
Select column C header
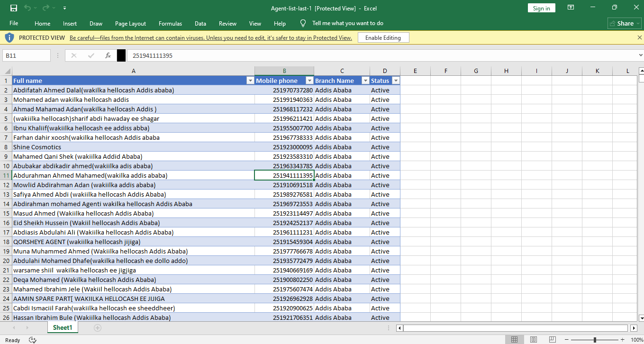pos(342,71)
